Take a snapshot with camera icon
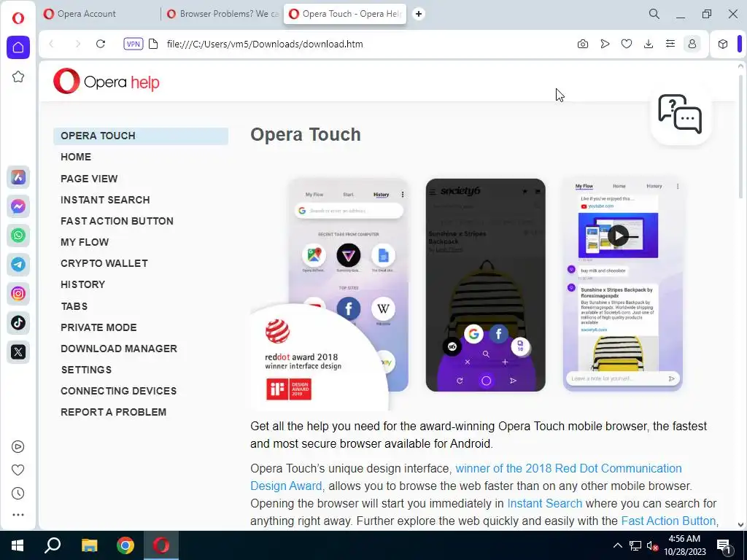 tap(583, 44)
